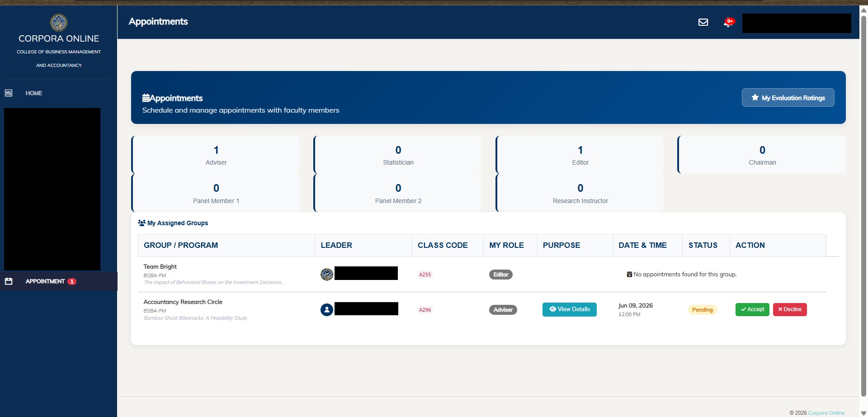Select the Editor count card

point(580,155)
